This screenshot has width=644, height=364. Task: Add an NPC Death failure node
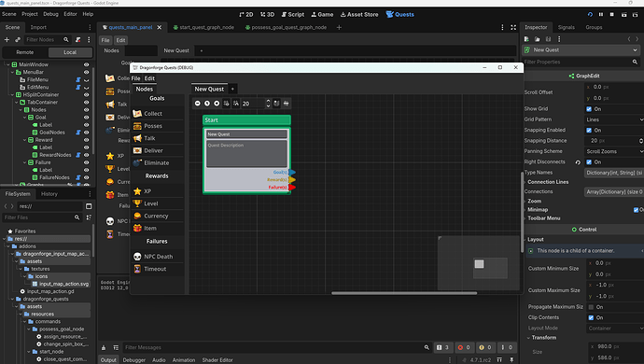(x=158, y=257)
